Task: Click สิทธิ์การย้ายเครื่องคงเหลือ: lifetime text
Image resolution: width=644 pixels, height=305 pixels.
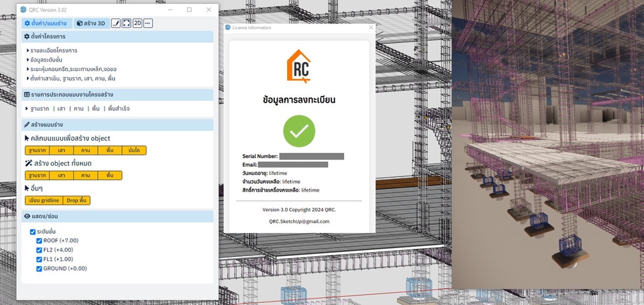Action: point(281,190)
